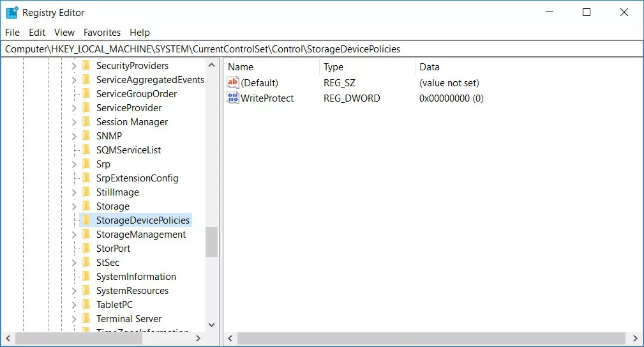Select the Session Manager folder icon
This screenshot has height=347, width=644.
click(86, 121)
